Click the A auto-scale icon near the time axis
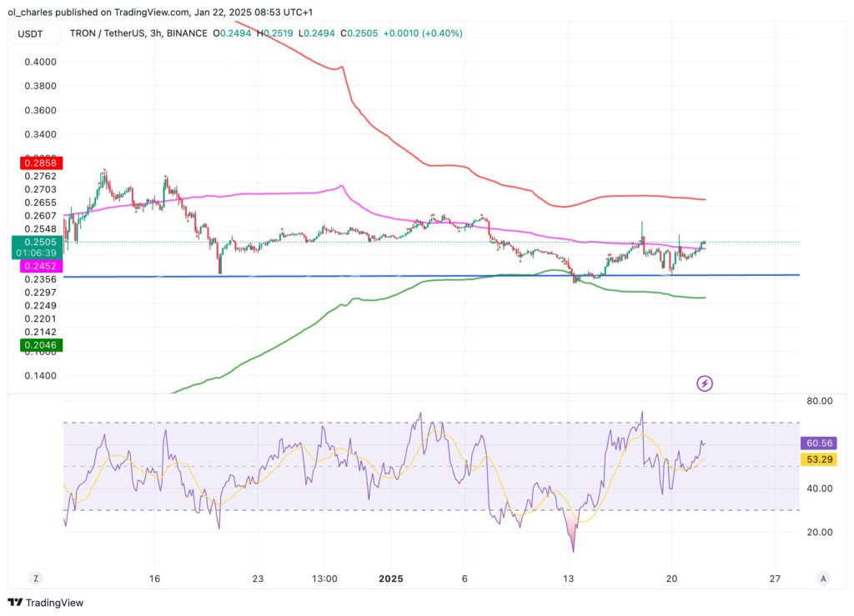 point(822,578)
